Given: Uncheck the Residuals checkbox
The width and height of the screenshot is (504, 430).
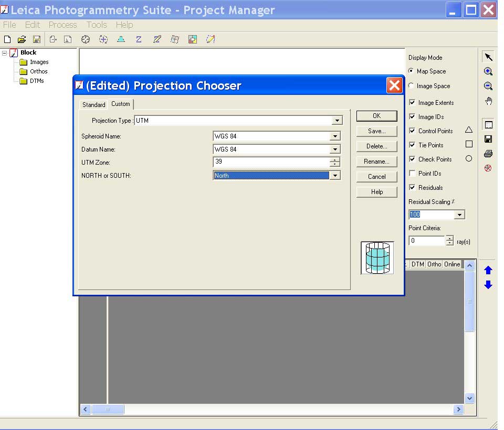Looking at the screenshot, I should [x=412, y=188].
